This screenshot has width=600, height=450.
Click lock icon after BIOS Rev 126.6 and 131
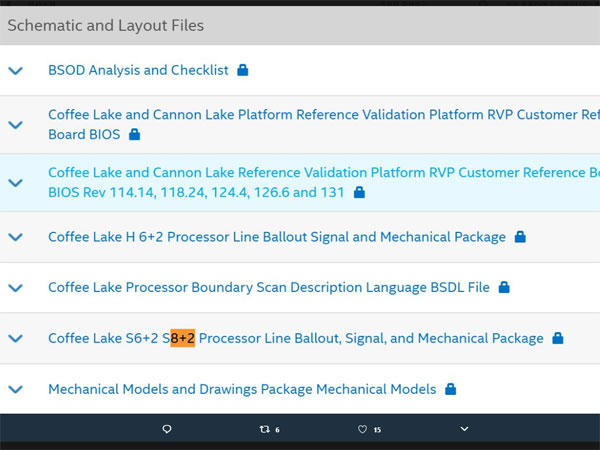pyautogui.click(x=359, y=192)
